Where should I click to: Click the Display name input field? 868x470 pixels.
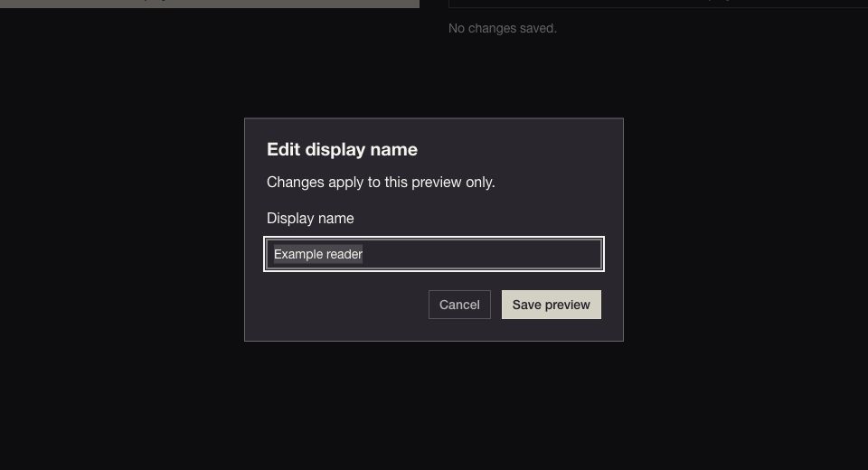[433, 254]
